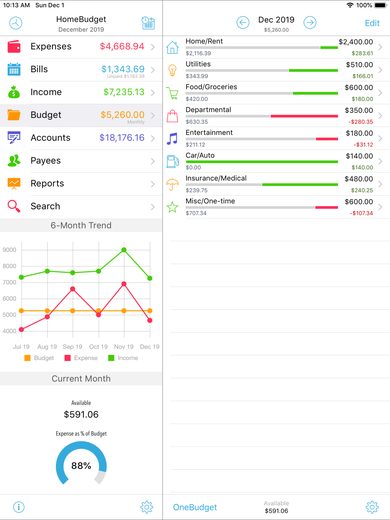390x520 pixels.
Task: Expand Income row chevron
Action: pos(153,92)
